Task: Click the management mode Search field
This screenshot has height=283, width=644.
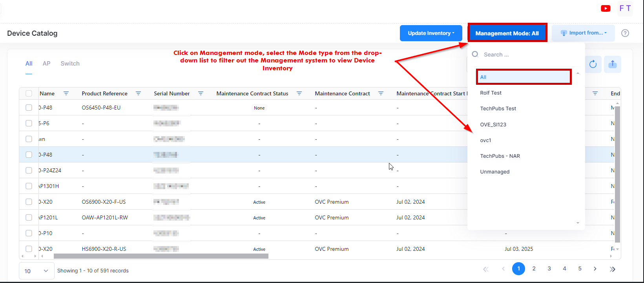Action: coord(526,55)
